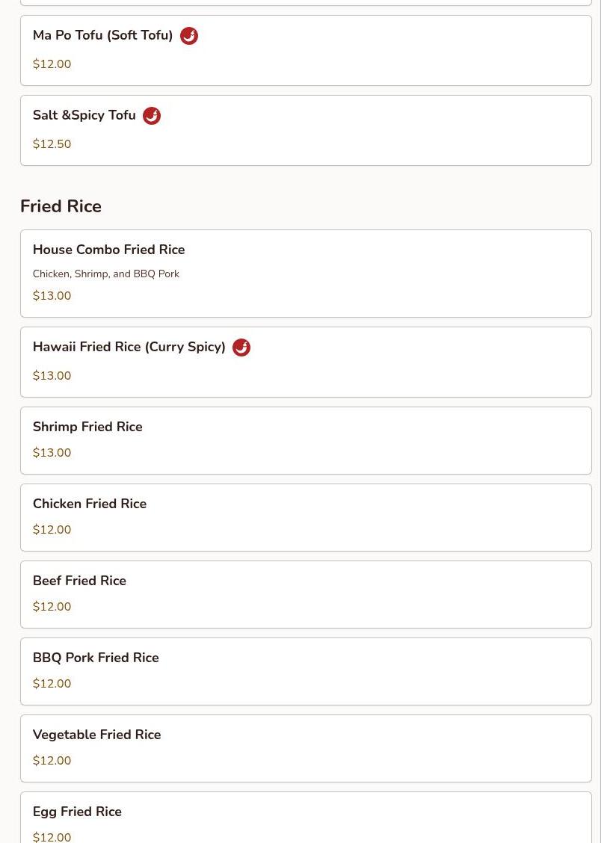Click the $13.00 price under Shrimp Fried Rice
The width and height of the screenshot is (616, 843).
[52, 453]
